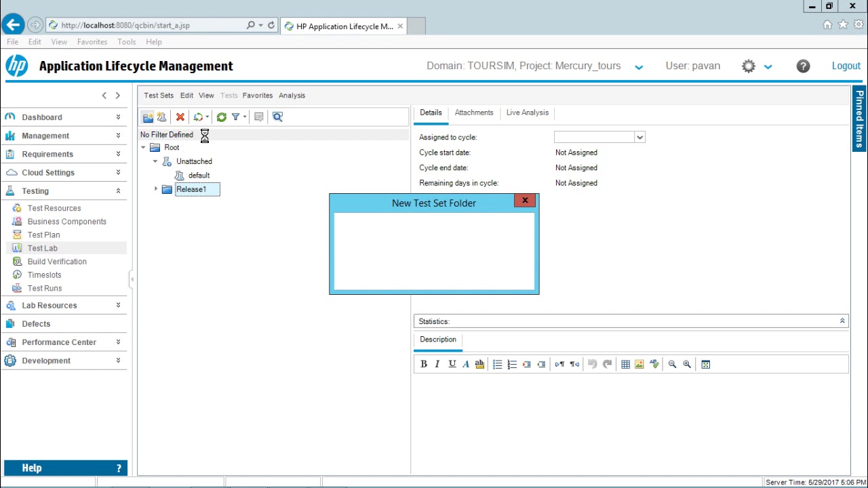The height and width of the screenshot is (488, 868).
Task: Insert a numbered list
Action: click(512, 365)
